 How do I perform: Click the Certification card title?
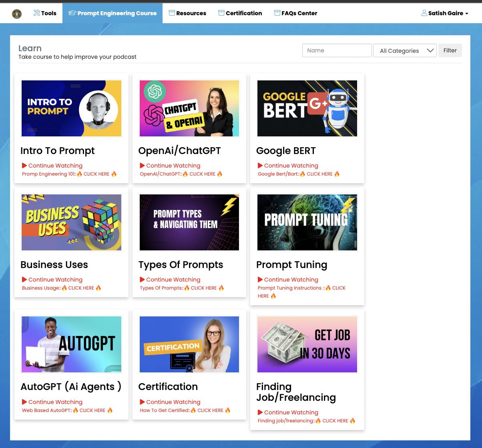(168, 387)
